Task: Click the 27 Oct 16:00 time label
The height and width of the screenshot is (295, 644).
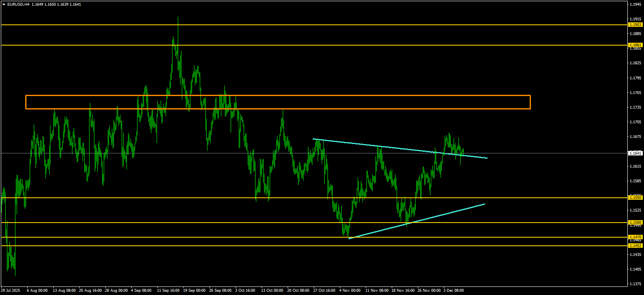Action: (x=324, y=291)
